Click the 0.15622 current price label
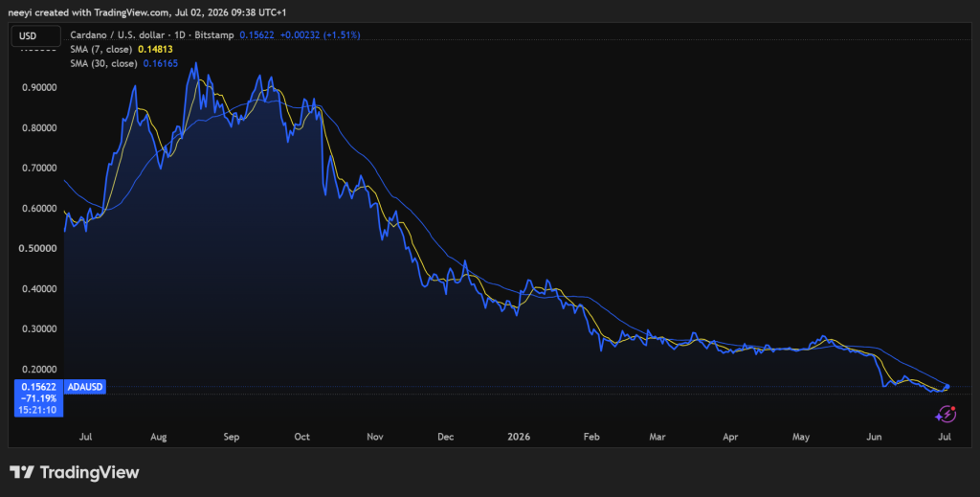The width and height of the screenshot is (980, 497). (38, 387)
